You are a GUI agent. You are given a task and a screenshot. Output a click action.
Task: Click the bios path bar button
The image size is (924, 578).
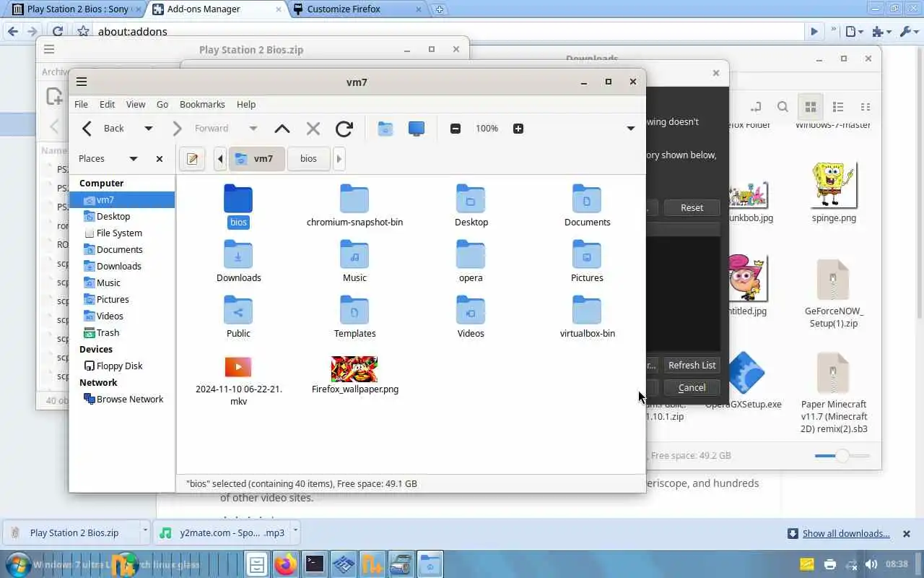[x=308, y=159]
